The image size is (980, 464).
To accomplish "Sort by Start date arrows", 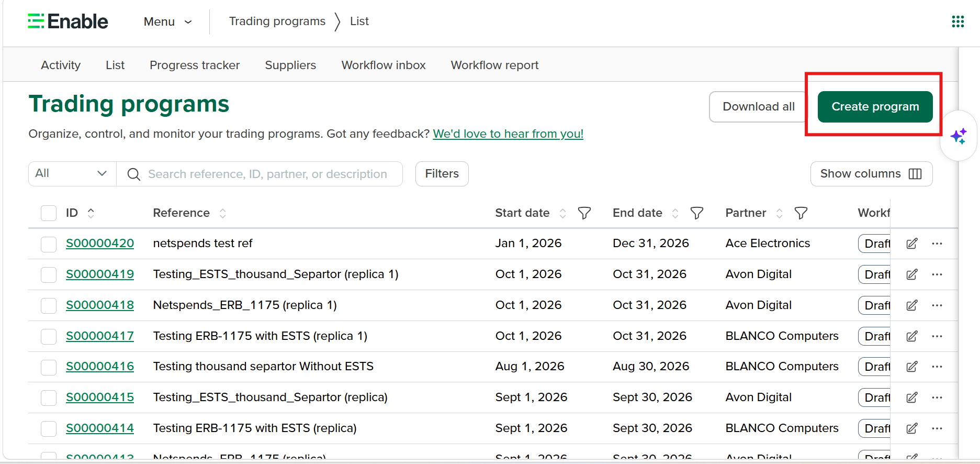I will pos(563,213).
